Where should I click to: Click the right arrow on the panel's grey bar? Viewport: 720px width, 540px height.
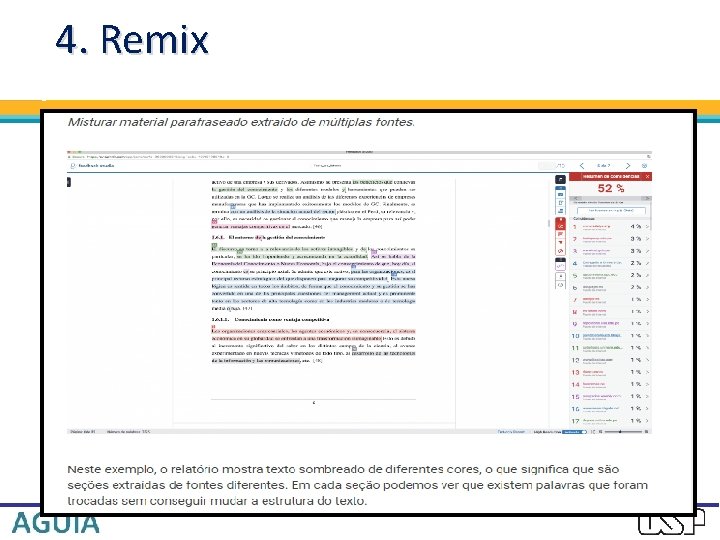click(x=647, y=198)
